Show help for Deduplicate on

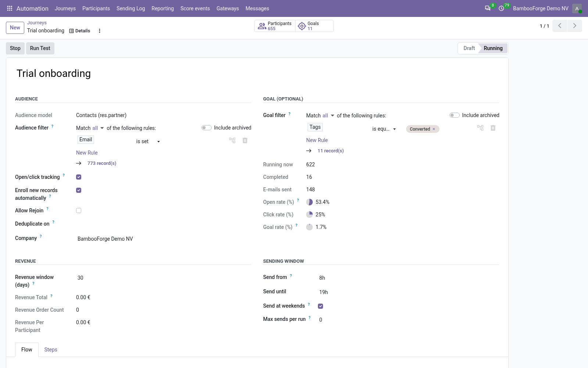click(x=53, y=222)
